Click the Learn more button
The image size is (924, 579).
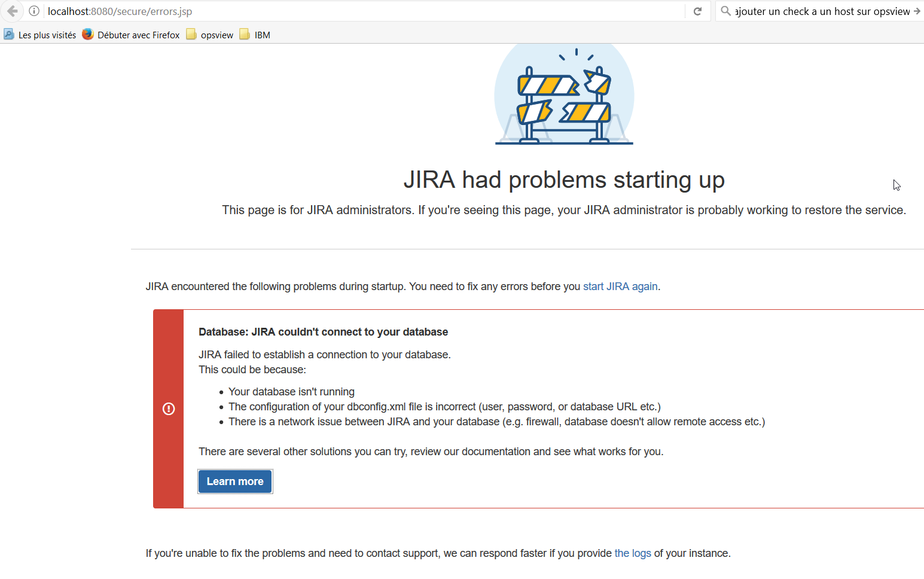click(x=235, y=482)
